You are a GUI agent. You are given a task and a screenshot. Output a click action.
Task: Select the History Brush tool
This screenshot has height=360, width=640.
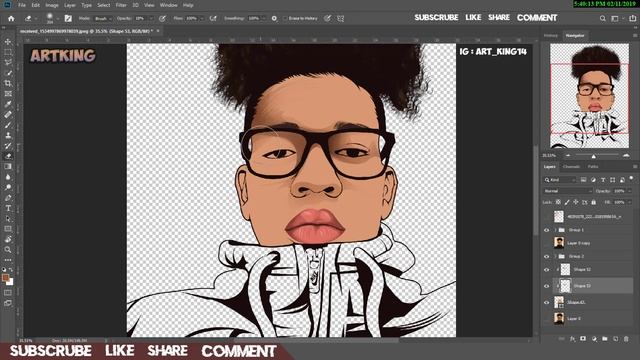pyautogui.click(x=8, y=146)
